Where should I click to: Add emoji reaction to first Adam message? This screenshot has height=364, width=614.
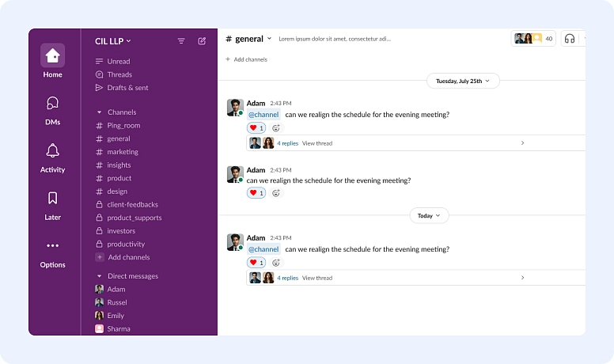pos(276,128)
